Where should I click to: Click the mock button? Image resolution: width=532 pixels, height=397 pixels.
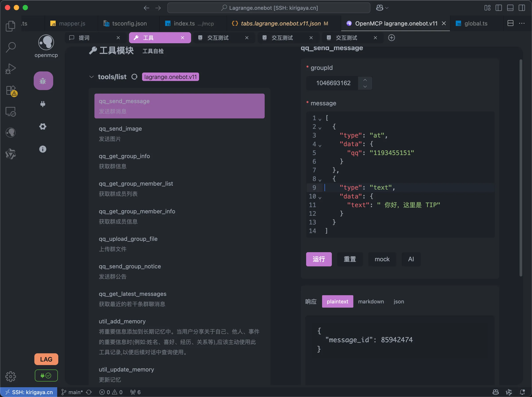pos(382,259)
